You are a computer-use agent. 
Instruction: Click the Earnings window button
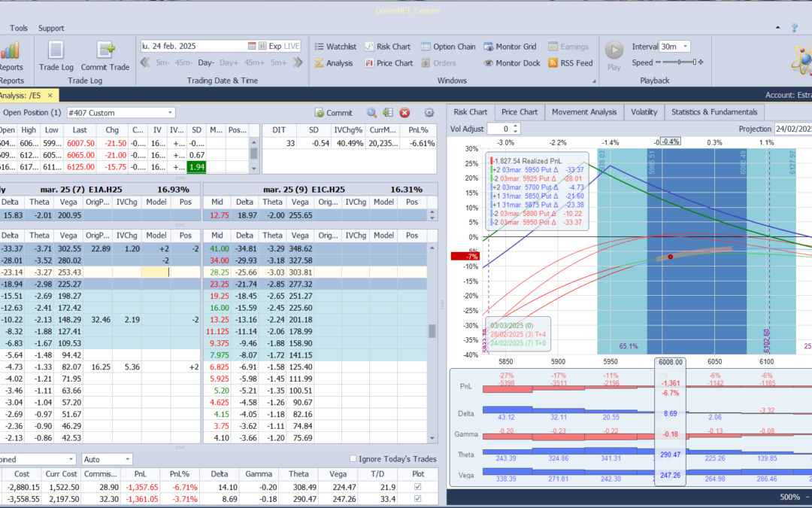tap(568, 47)
